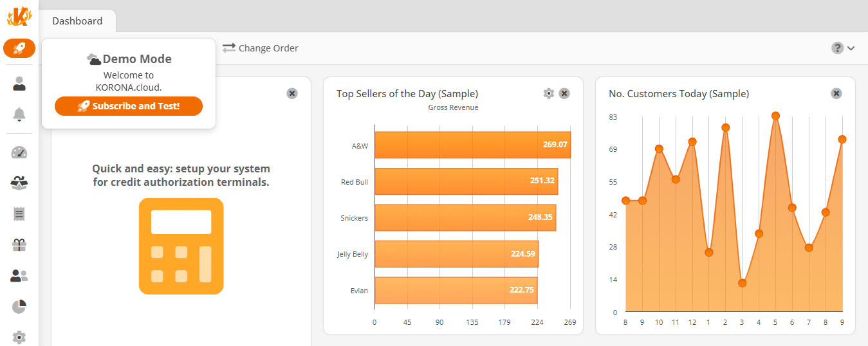Open the gift box sidebar icon

pos(19,245)
